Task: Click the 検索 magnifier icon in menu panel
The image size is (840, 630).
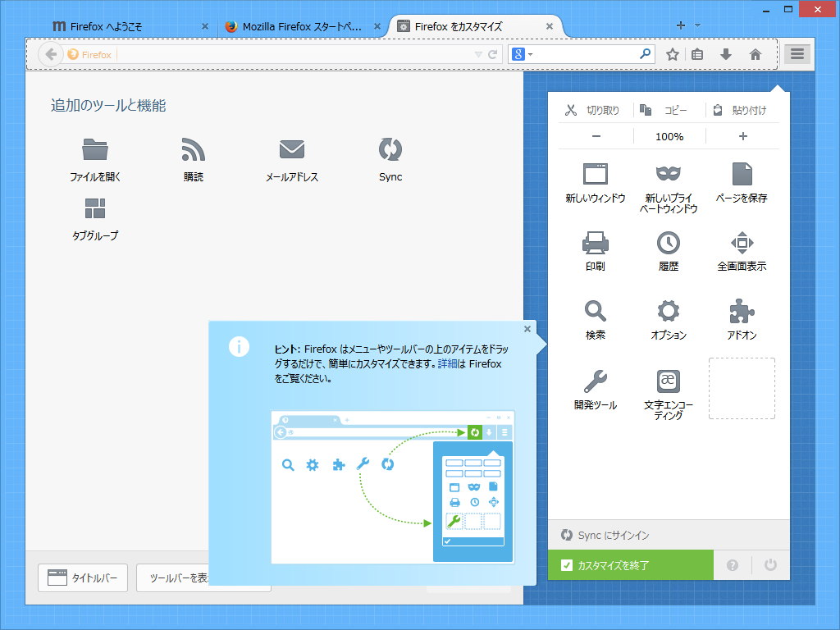Action: [596, 311]
